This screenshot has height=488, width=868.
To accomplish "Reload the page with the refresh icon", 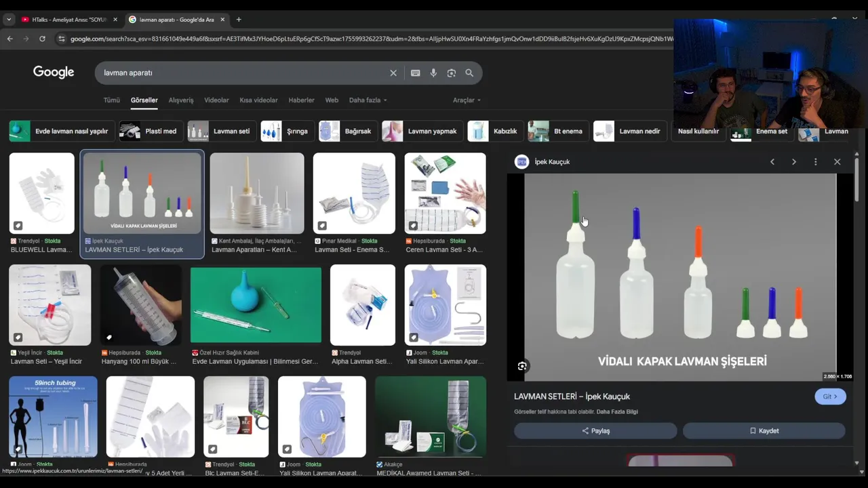I will tap(42, 39).
